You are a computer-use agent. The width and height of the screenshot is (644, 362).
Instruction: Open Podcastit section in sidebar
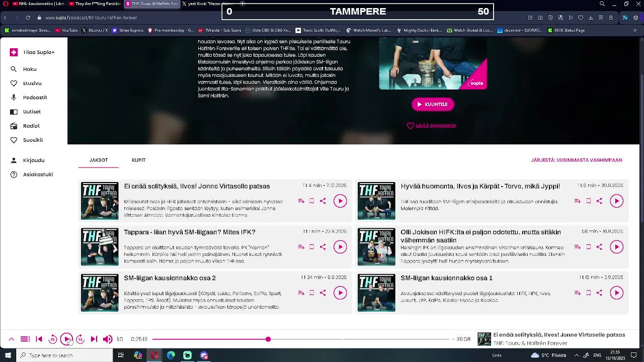(x=29, y=98)
